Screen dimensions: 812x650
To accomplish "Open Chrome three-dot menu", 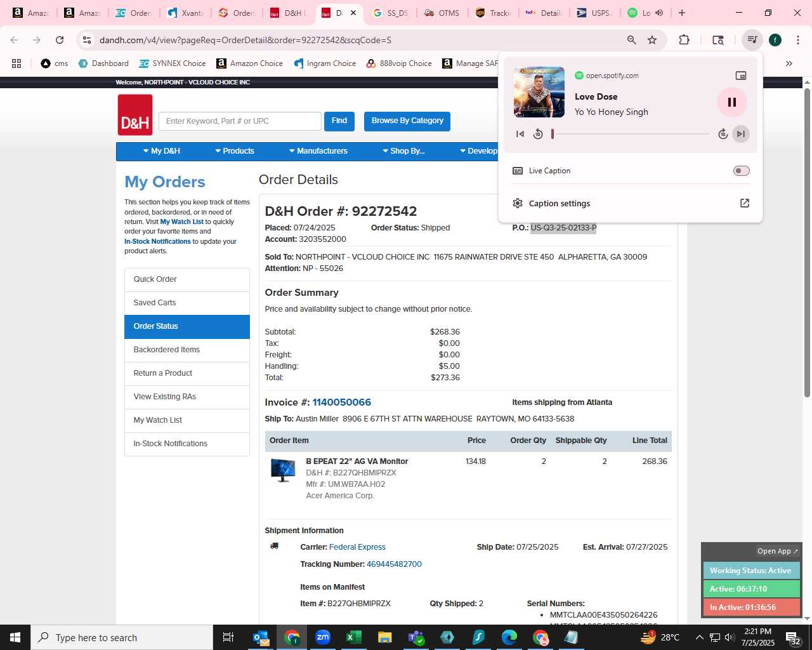I will pos(797,40).
